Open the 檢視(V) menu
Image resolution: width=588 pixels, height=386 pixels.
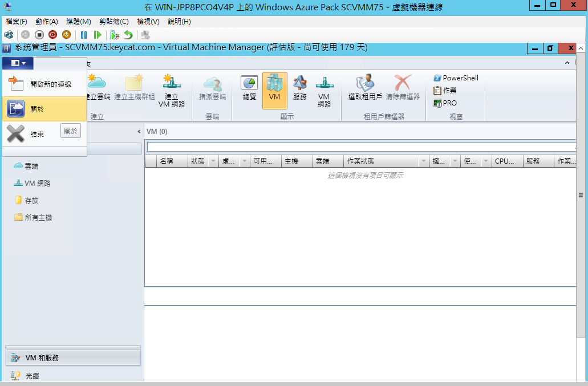[148, 22]
